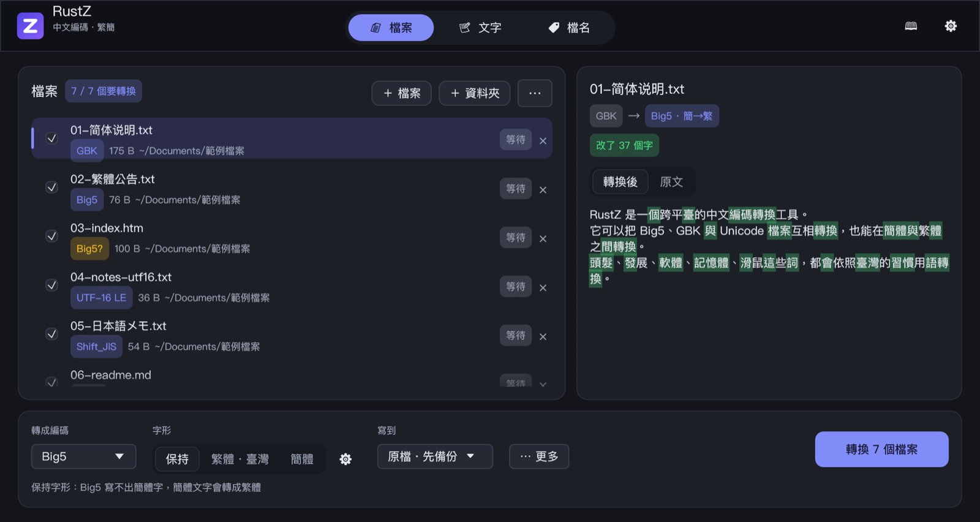Click the Big5 badge of 02-繁體公告.txt
Viewport: 980px width, 522px height.
pyautogui.click(x=87, y=200)
